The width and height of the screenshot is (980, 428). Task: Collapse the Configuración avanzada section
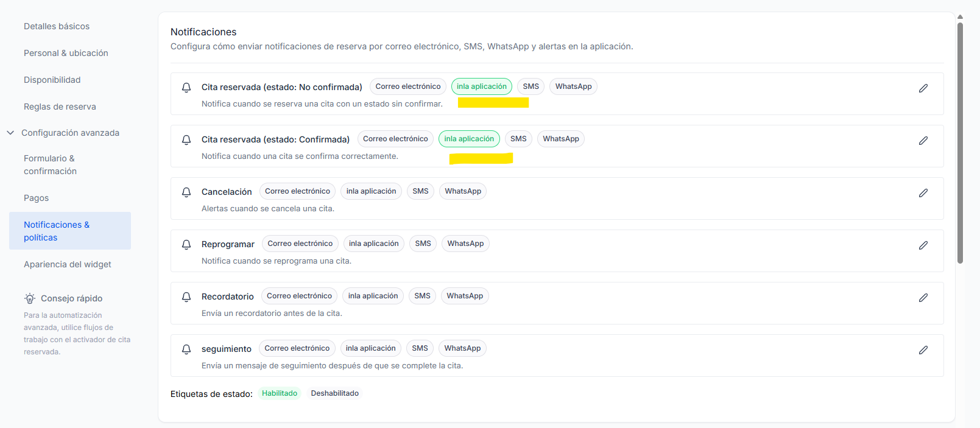(10, 133)
